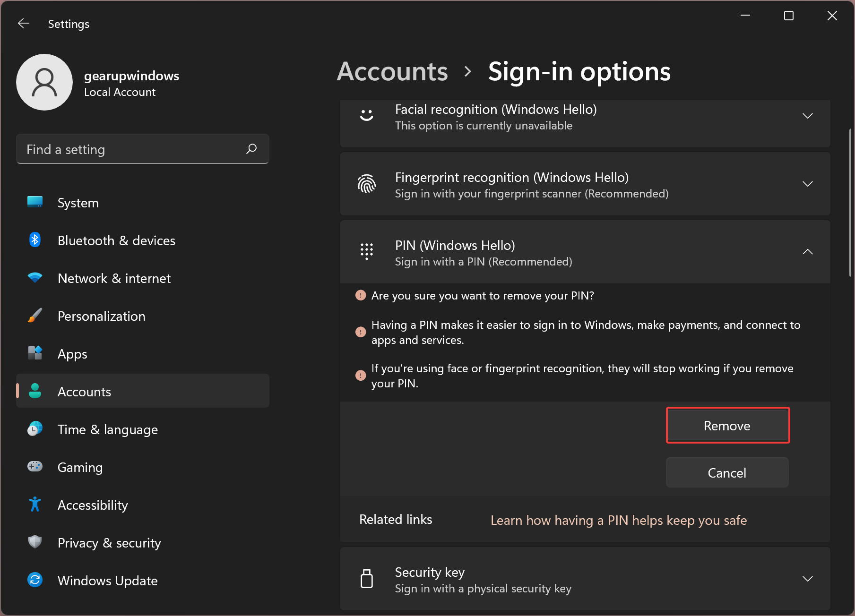Close the Settings window
This screenshot has height=616, width=855.
832,16
